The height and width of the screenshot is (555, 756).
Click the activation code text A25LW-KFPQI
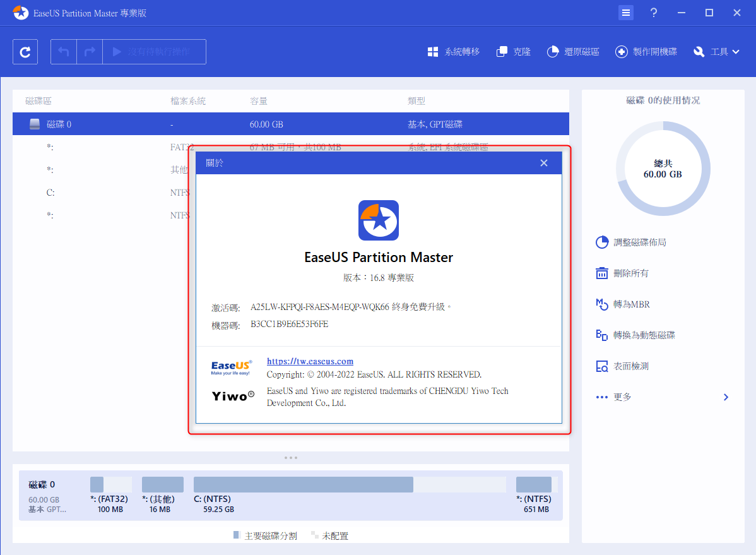click(320, 307)
